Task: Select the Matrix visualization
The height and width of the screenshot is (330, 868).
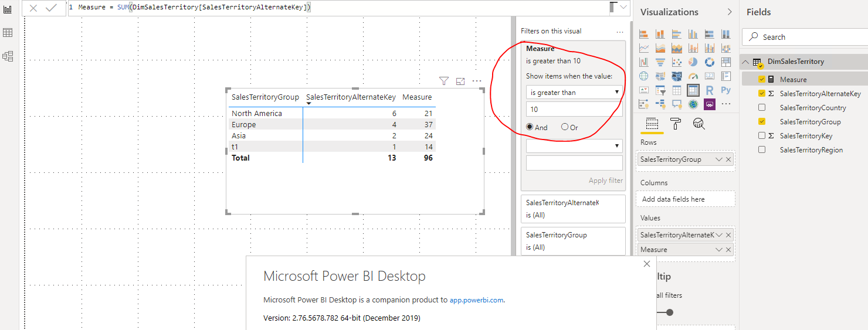Action: [x=693, y=90]
